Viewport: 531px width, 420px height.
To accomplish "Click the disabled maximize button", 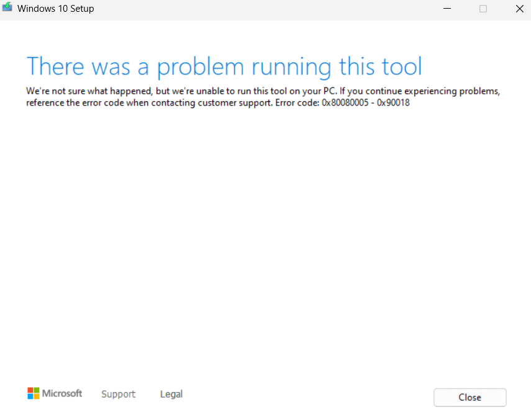I will (x=483, y=9).
